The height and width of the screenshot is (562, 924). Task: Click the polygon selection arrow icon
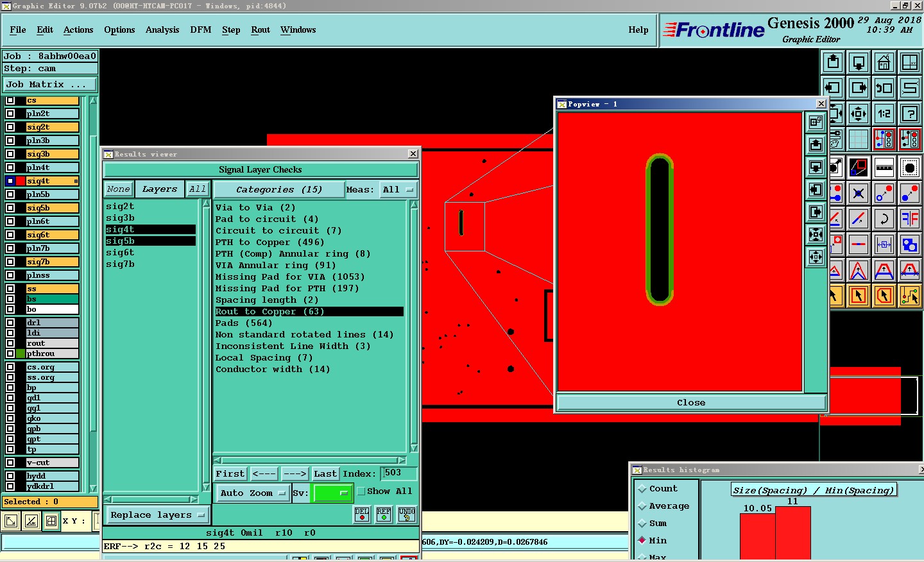pos(884,296)
